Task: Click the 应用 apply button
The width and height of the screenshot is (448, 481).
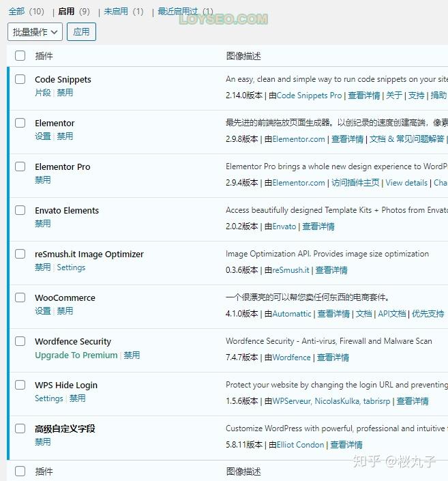Action: click(81, 31)
